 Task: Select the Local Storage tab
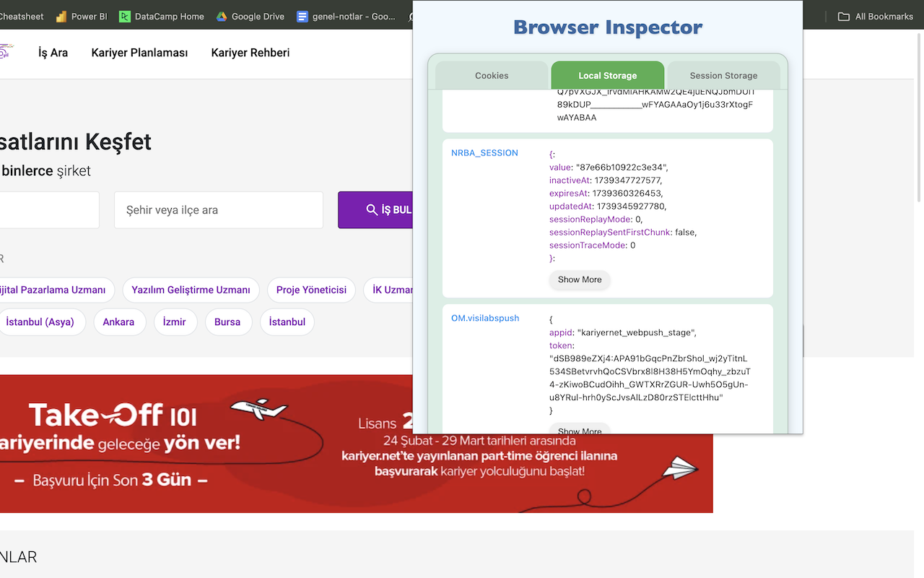click(x=607, y=75)
